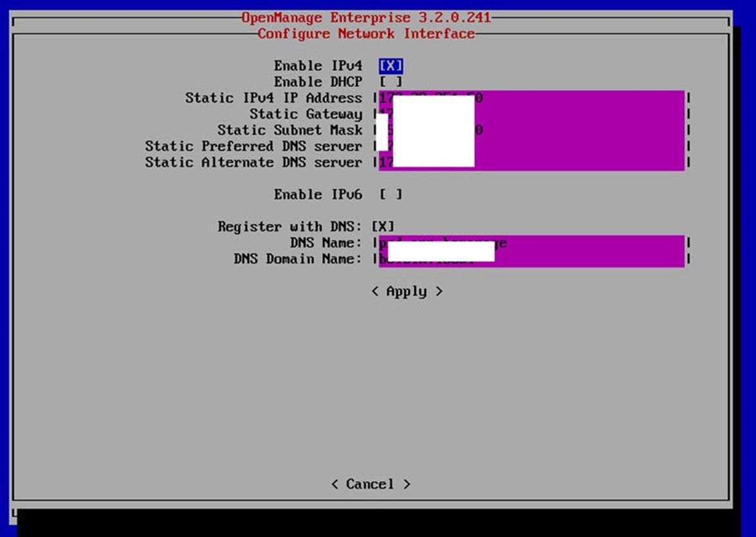Viewport: 756px width, 537px height.
Task: Click the 'Register with DNS:' label
Action: click(290, 226)
